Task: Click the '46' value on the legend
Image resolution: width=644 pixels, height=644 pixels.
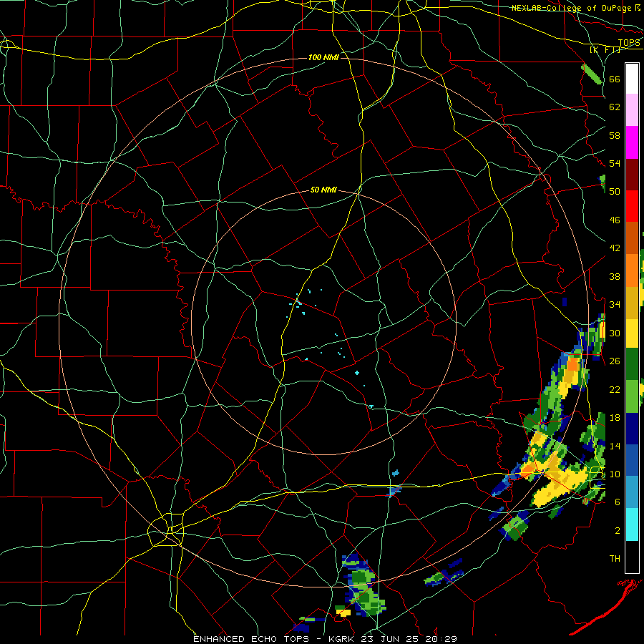Action: click(x=615, y=220)
